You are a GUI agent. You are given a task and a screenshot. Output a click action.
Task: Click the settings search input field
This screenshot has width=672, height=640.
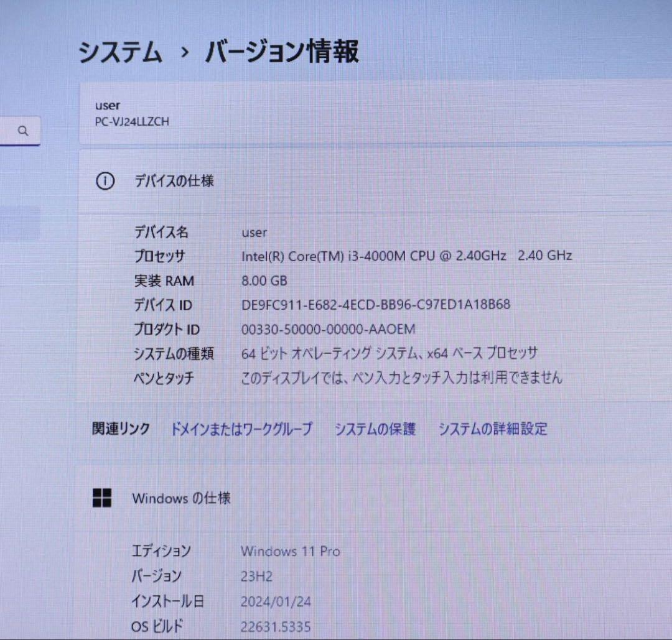pyautogui.click(x=20, y=131)
